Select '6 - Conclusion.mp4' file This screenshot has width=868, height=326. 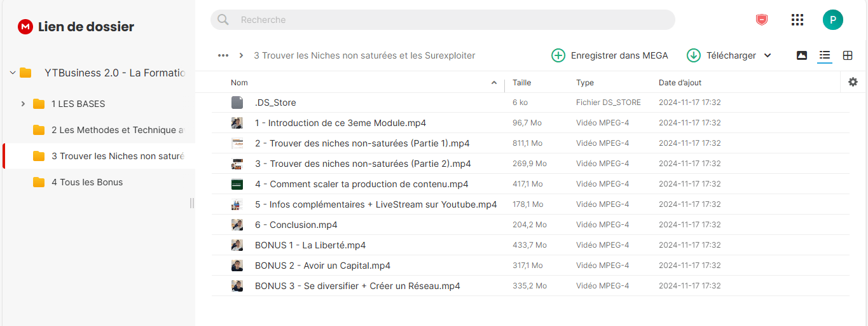point(296,225)
